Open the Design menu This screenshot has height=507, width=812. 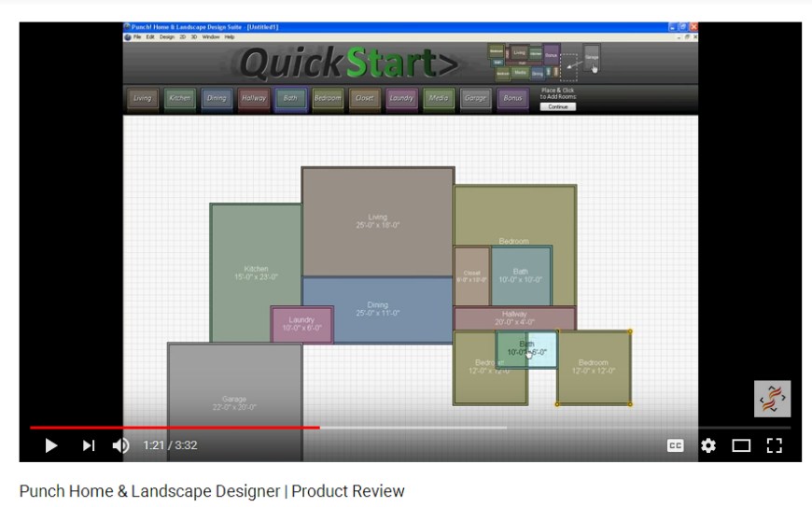tap(167, 37)
